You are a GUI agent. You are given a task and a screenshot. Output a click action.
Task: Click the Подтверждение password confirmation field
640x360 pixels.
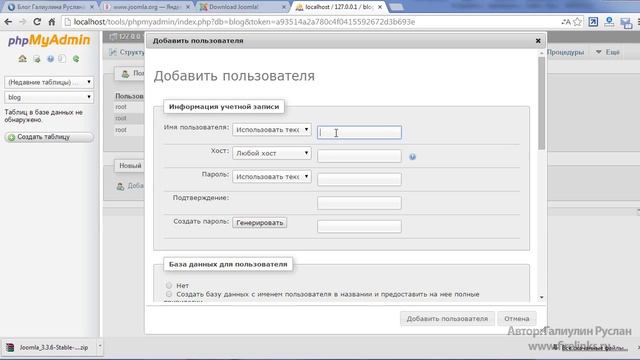[x=359, y=203]
